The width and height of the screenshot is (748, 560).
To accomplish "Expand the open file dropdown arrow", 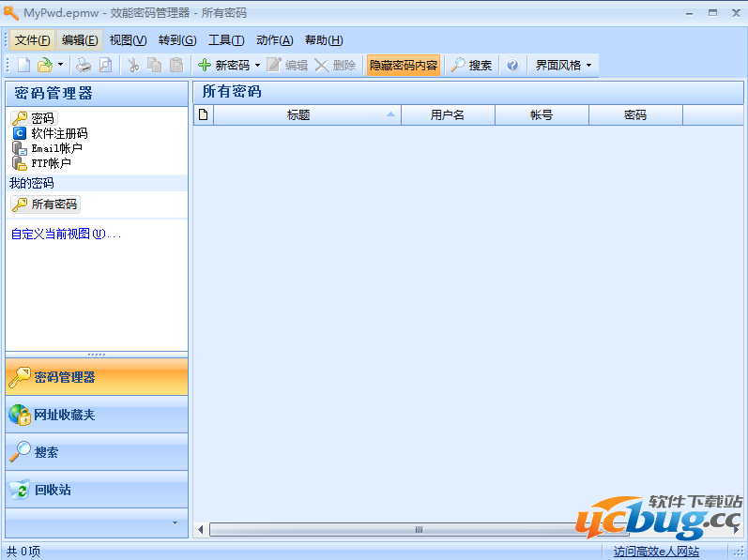I will click(61, 65).
